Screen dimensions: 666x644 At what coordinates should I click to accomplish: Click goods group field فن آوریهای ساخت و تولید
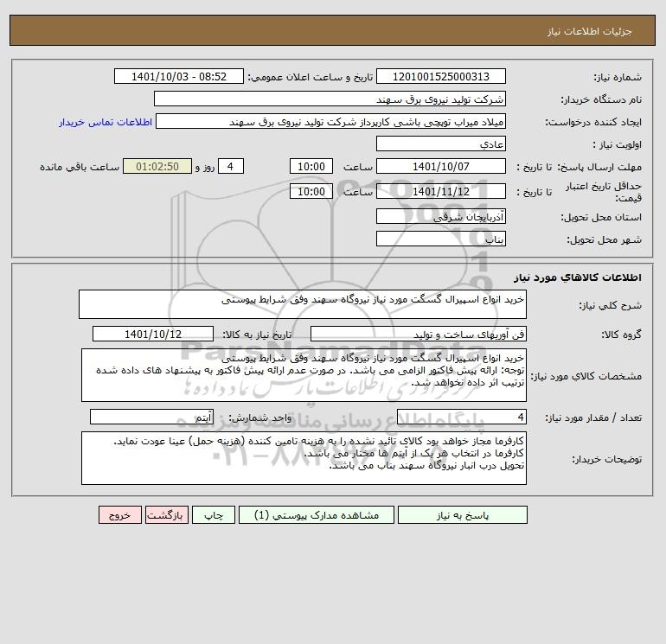419,334
